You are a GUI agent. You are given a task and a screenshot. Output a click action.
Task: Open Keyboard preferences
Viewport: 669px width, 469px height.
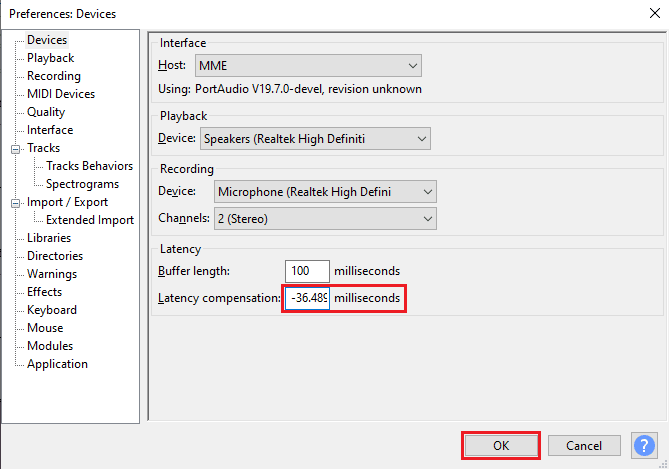click(x=52, y=310)
